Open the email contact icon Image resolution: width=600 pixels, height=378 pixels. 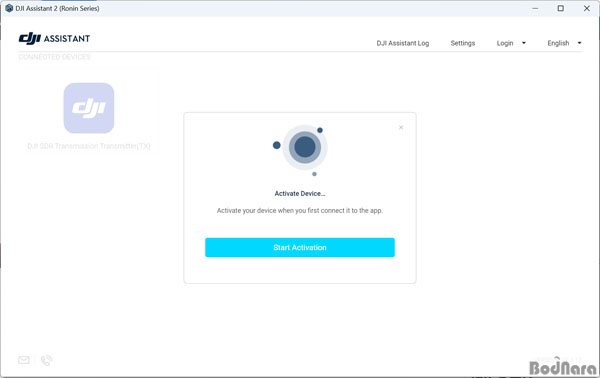point(24,360)
